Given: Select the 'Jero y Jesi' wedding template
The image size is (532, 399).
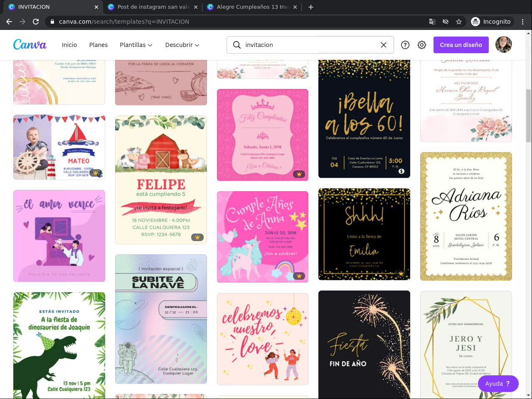Looking at the screenshot, I should click(466, 345).
